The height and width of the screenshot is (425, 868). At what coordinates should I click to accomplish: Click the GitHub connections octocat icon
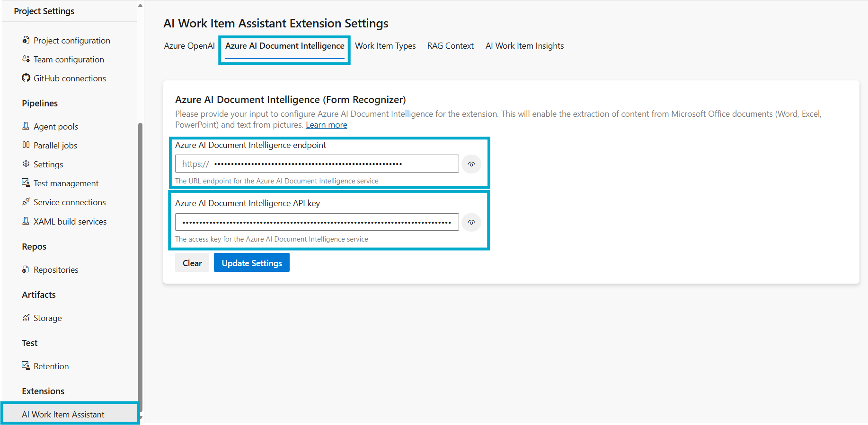coord(26,78)
